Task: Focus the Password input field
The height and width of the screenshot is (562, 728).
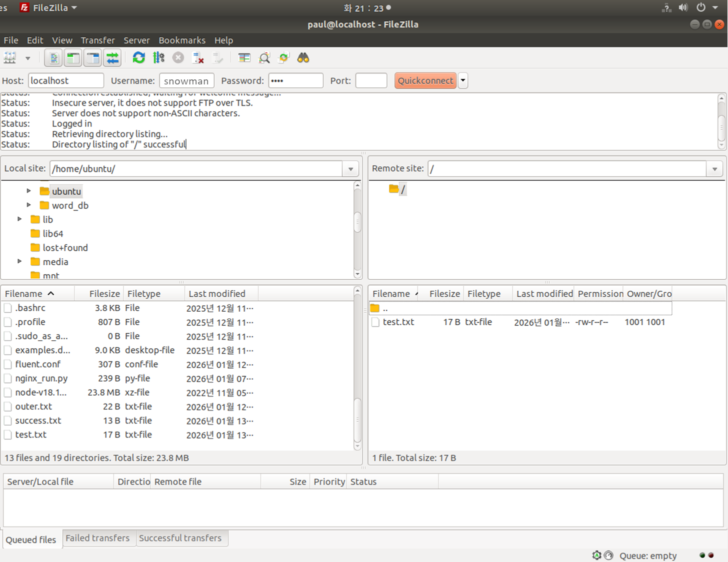Action: [x=295, y=80]
